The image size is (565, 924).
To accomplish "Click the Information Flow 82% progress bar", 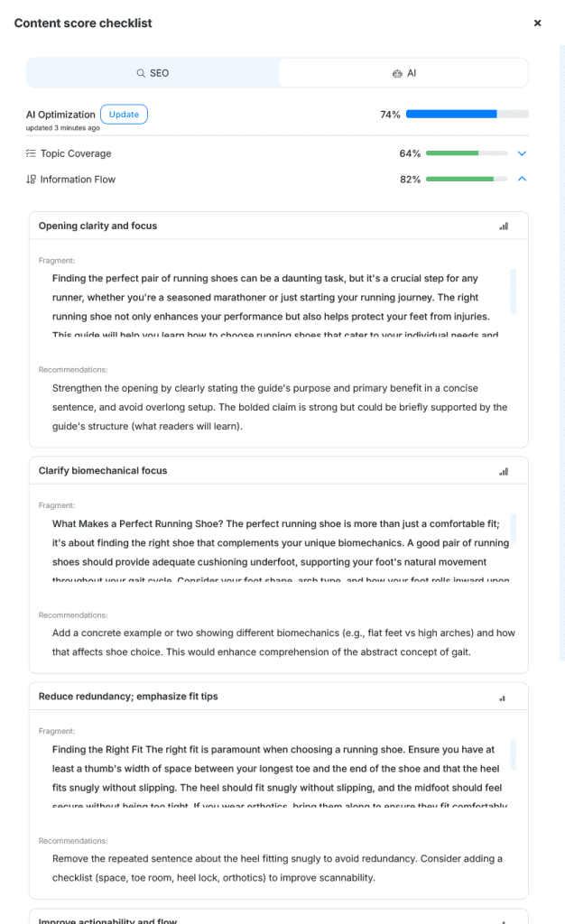I will pyautogui.click(x=466, y=180).
